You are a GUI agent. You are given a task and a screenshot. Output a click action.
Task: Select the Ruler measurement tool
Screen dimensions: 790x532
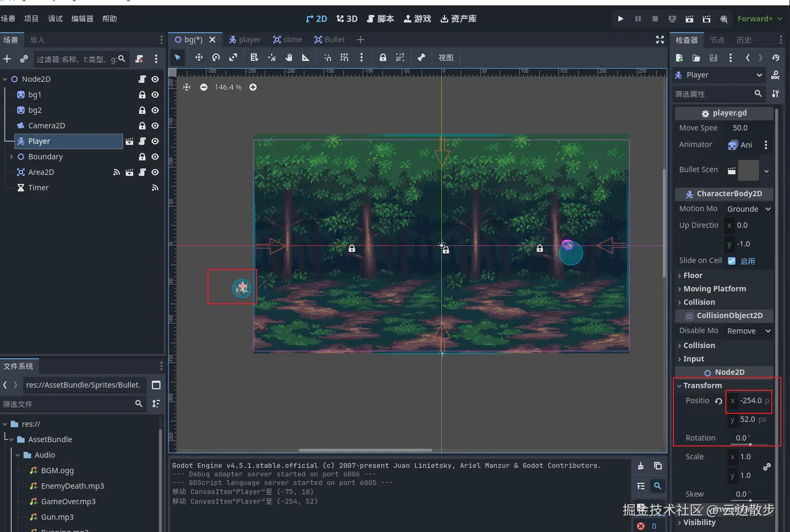[306, 58]
